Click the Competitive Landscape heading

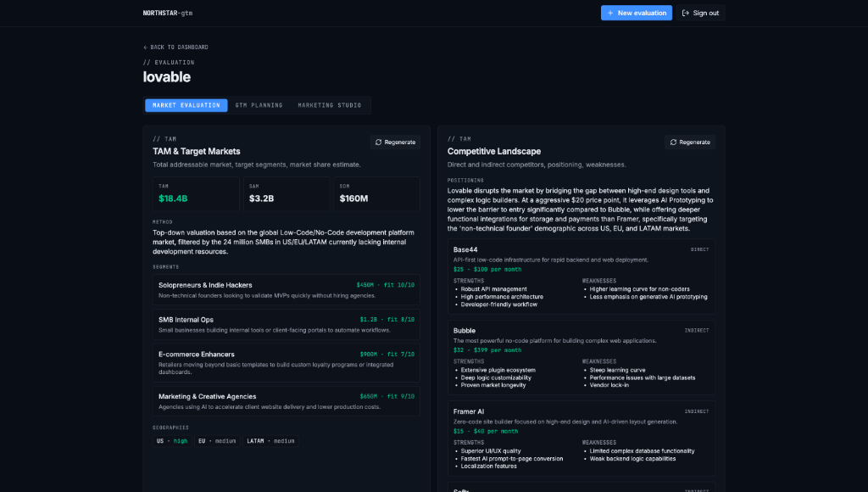(x=494, y=151)
